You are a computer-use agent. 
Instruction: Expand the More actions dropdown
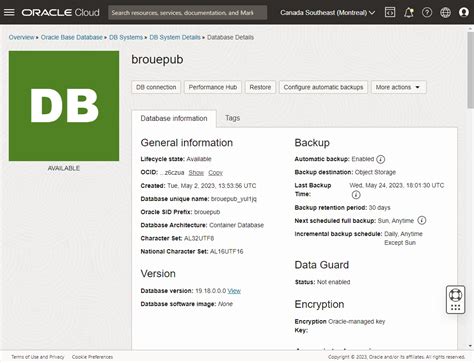click(398, 87)
